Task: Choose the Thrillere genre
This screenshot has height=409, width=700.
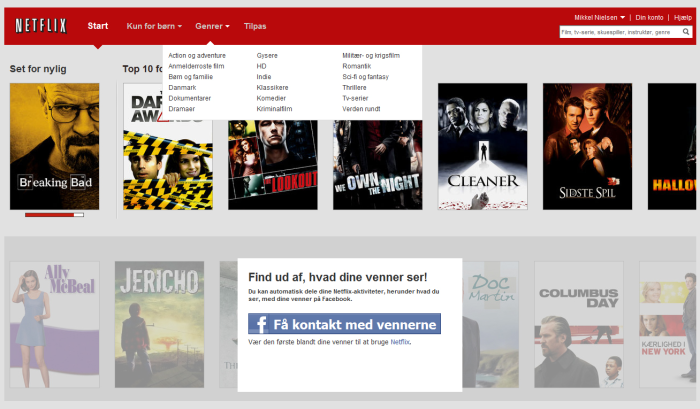Action: point(354,88)
